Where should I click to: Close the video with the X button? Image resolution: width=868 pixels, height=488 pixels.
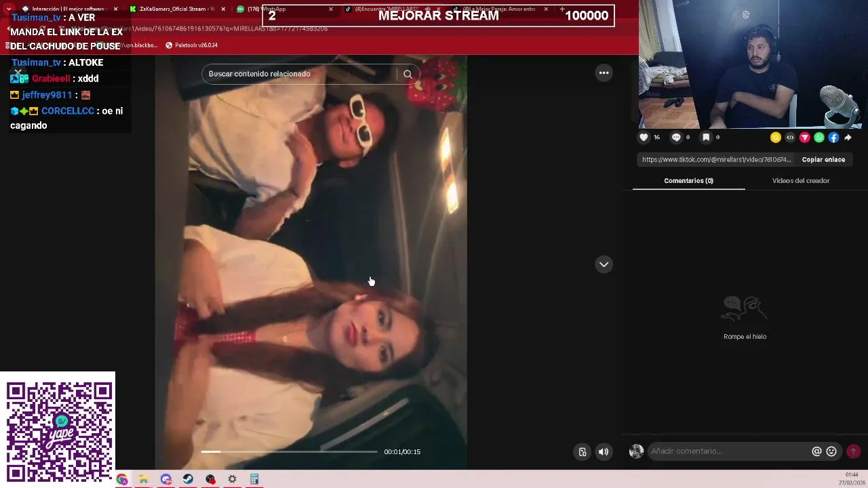[18, 73]
